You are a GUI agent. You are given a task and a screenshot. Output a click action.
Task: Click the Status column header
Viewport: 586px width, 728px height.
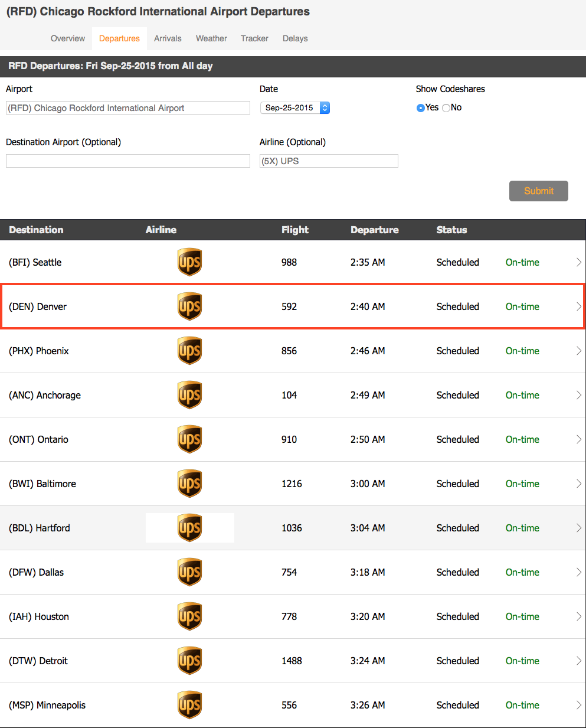pyautogui.click(x=451, y=230)
